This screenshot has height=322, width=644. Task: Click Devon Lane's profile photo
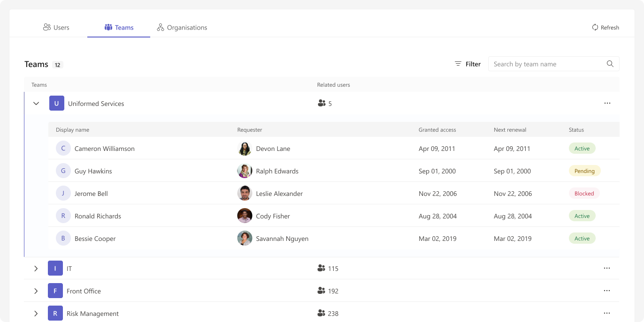[245, 149]
